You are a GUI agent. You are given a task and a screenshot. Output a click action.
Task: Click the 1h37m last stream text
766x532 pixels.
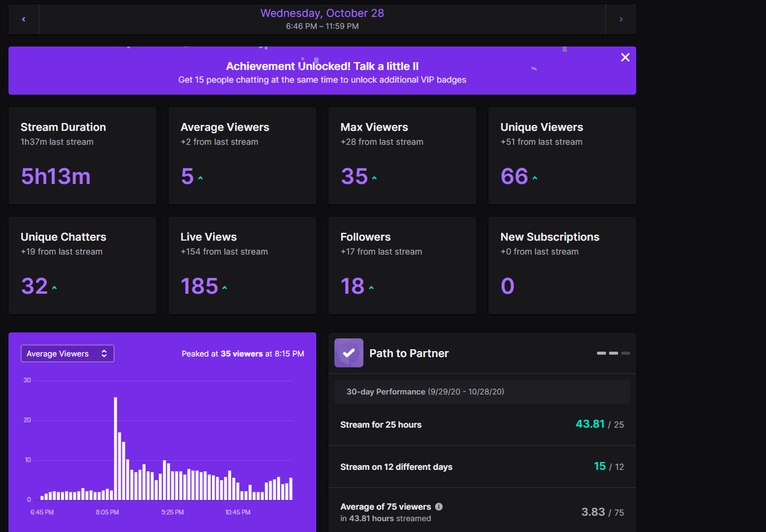coord(57,142)
